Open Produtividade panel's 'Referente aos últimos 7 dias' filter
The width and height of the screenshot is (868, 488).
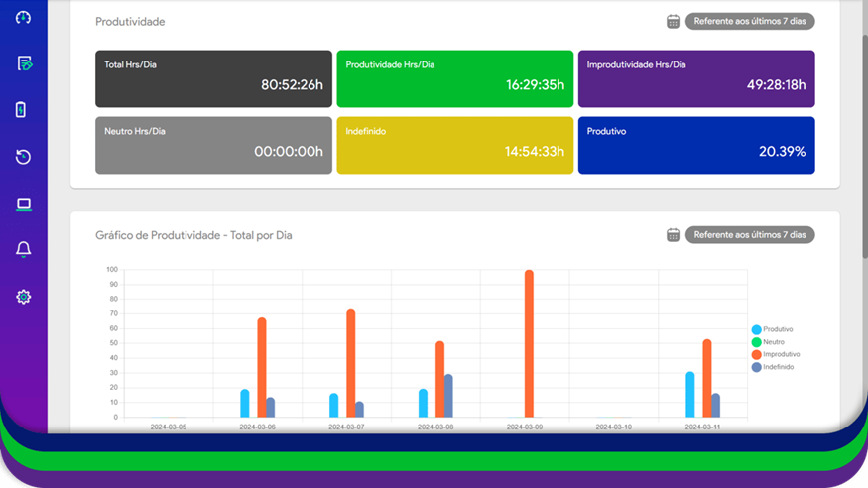749,21
